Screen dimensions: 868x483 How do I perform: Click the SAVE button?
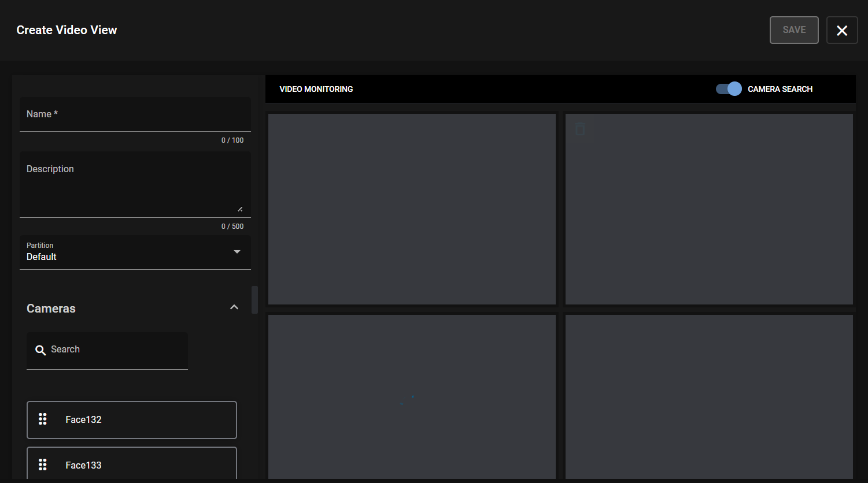793,29
